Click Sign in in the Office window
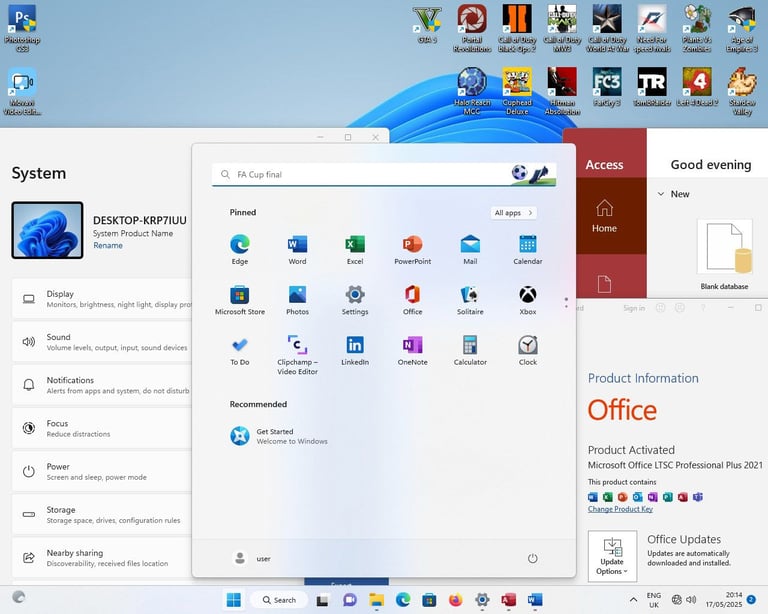The height and width of the screenshot is (614, 768). point(634,308)
